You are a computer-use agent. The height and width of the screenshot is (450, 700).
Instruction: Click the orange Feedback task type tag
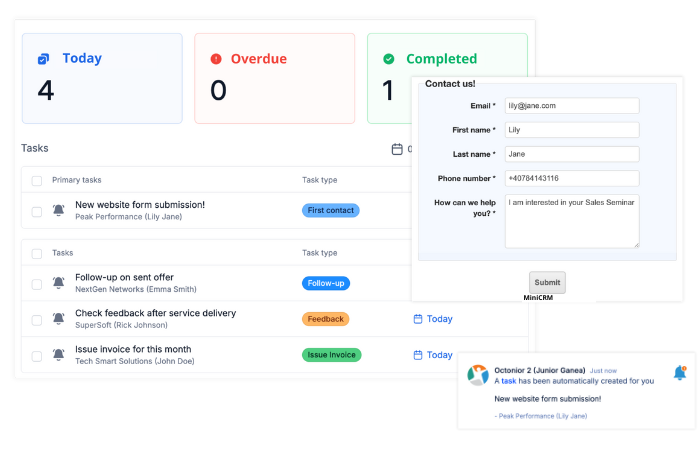[x=325, y=319]
